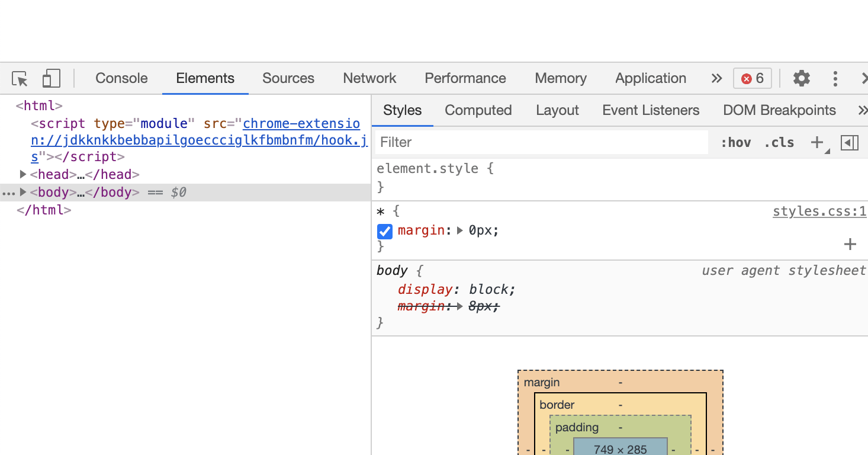The height and width of the screenshot is (455, 868).
Task: Open the DevTools three-dot menu
Action: (835, 78)
